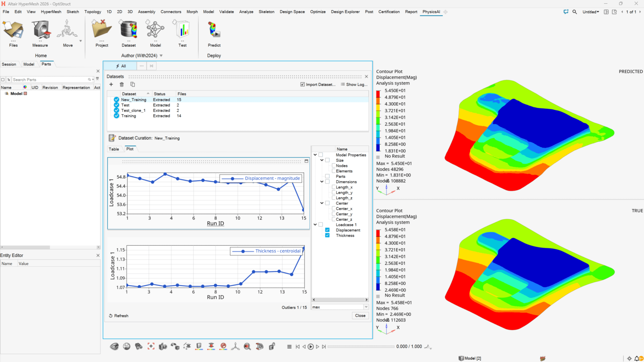Open the Validate menu
Viewport: 644px width, 362px height.
226,12
